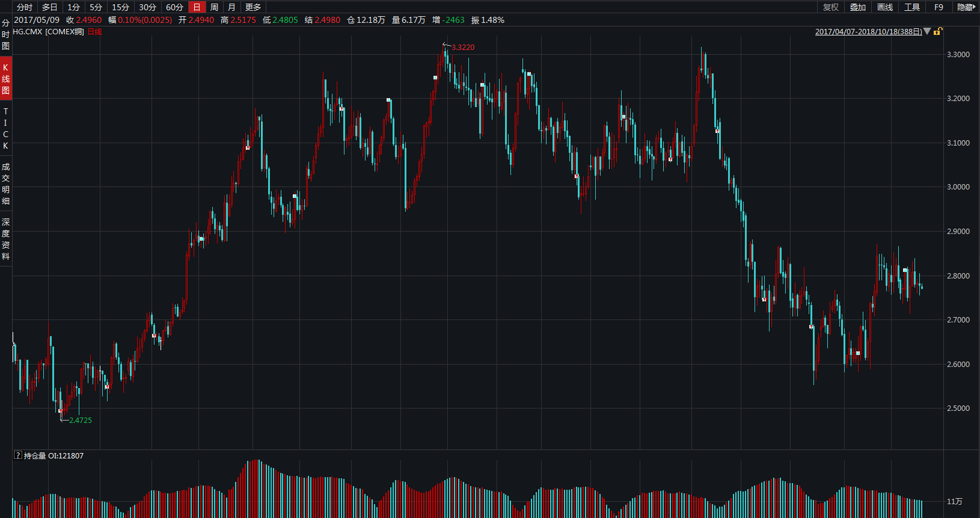The height and width of the screenshot is (518, 980).
Task: Click the 2.6000 price axis label
Action: (958, 364)
